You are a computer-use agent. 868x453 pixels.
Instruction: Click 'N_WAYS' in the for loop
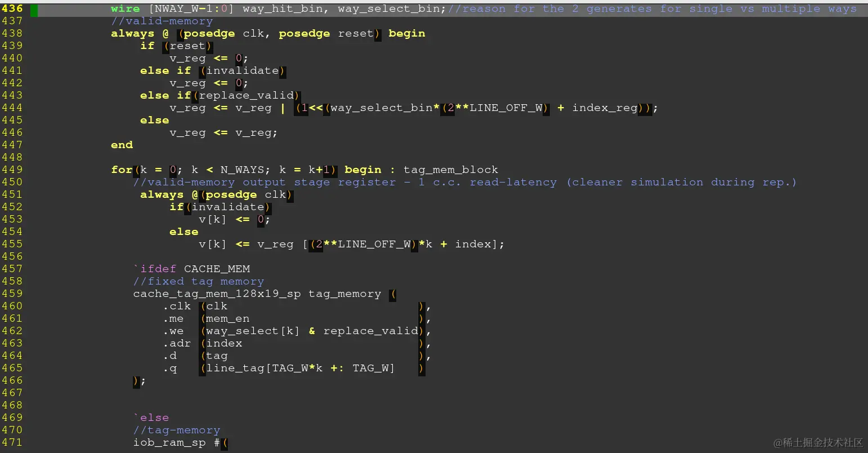(242, 170)
